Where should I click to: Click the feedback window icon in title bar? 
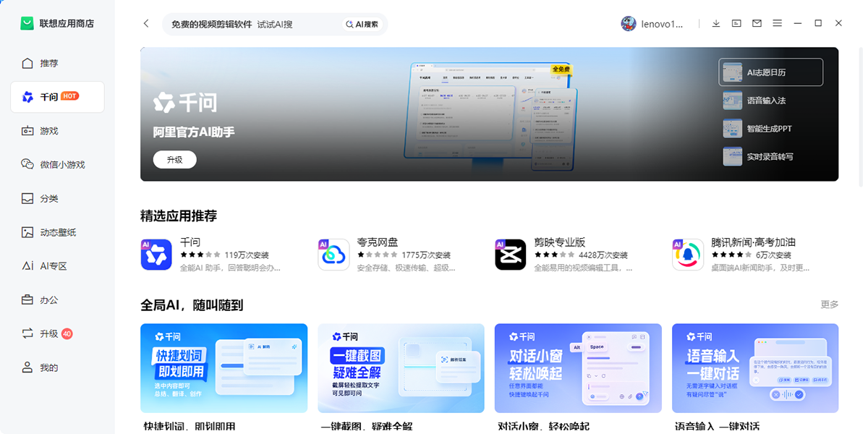coord(736,23)
